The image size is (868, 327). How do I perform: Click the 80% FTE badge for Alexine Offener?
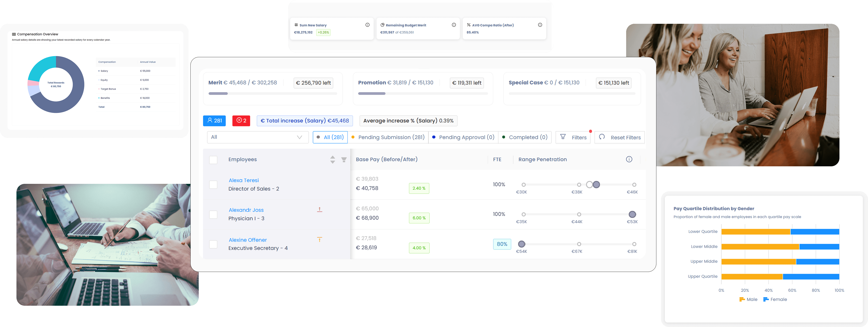[502, 244]
